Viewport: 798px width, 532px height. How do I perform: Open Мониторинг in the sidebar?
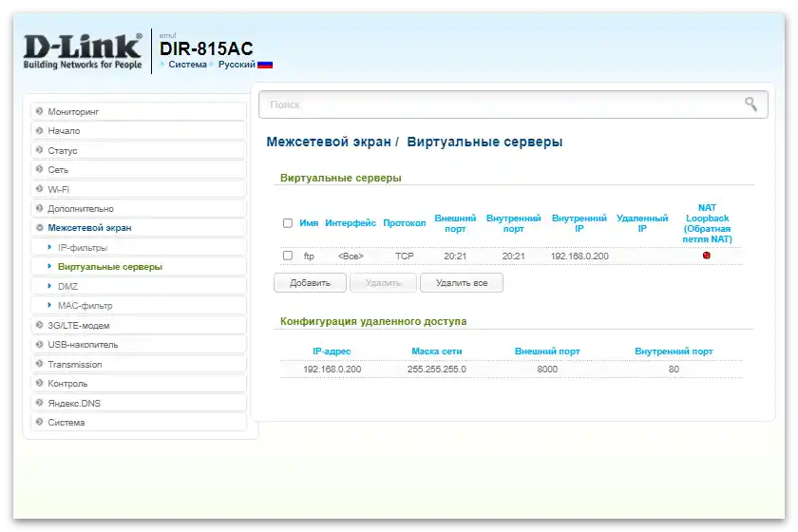tap(139, 111)
